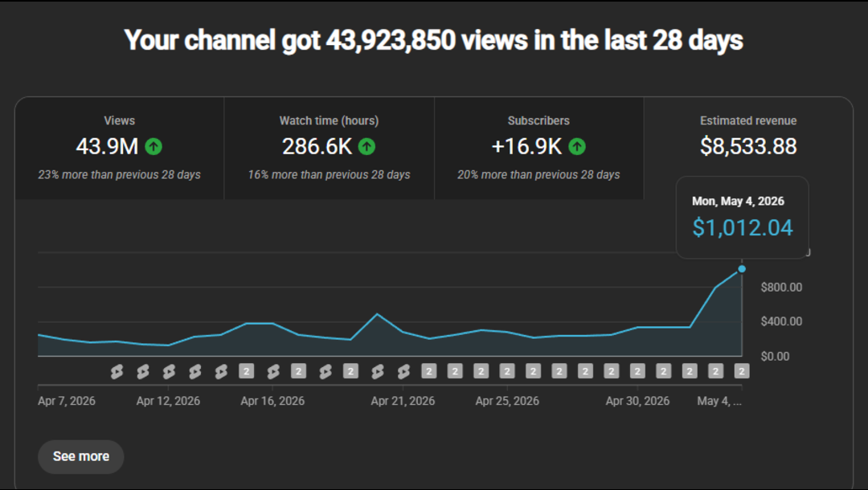Open the first '2' videos badge, Apr 15
This screenshot has height=490, width=868.
click(x=247, y=371)
